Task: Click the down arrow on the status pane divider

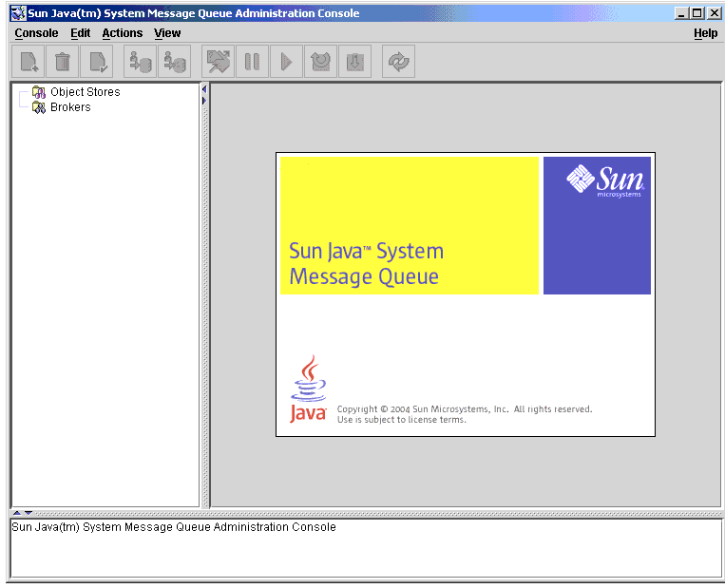Action: (29, 513)
